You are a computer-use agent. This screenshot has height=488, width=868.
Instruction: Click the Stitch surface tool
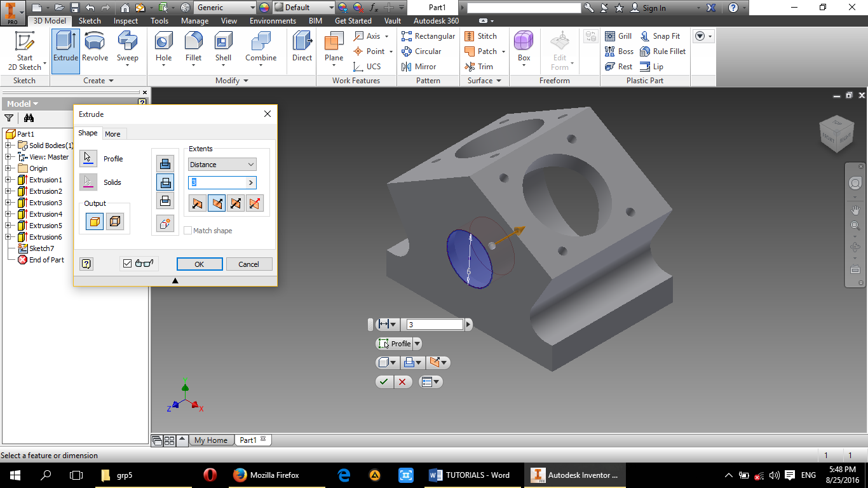[x=481, y=36]
